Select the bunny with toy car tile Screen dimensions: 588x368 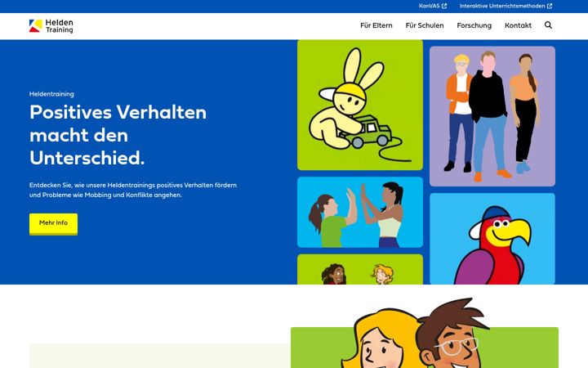(360, 105)
